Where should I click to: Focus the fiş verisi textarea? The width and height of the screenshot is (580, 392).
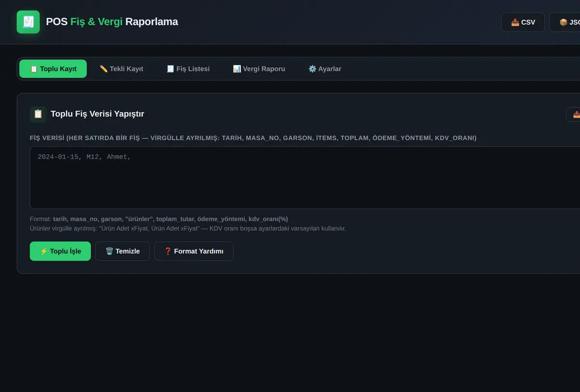click(305, 178)
